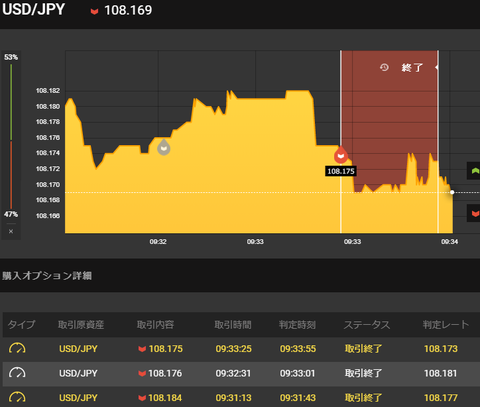Click the 09:31:43 judgment time cell
Viewport: 480px width, 407px height.
coord(297,398)
